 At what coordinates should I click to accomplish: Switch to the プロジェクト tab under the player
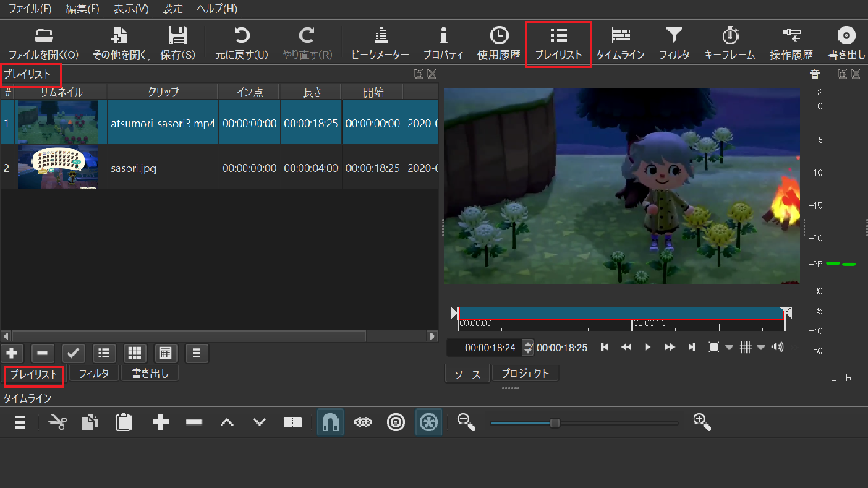(525, 374)
